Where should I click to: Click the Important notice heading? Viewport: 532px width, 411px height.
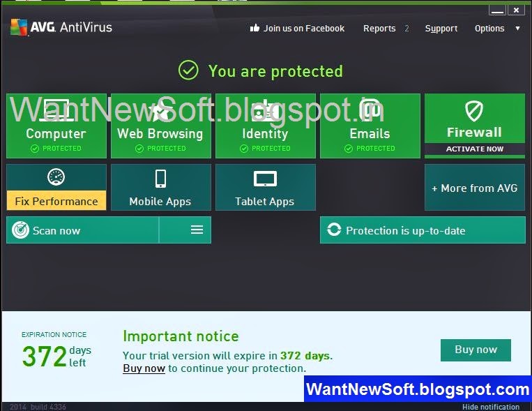click(x=181, y=336)
